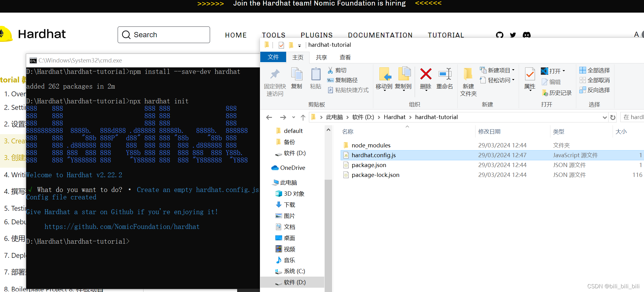The width and height of the screenshot is (644, 292).
Task: Click the cmd.exe window title icon
Action: click(33, 61)
